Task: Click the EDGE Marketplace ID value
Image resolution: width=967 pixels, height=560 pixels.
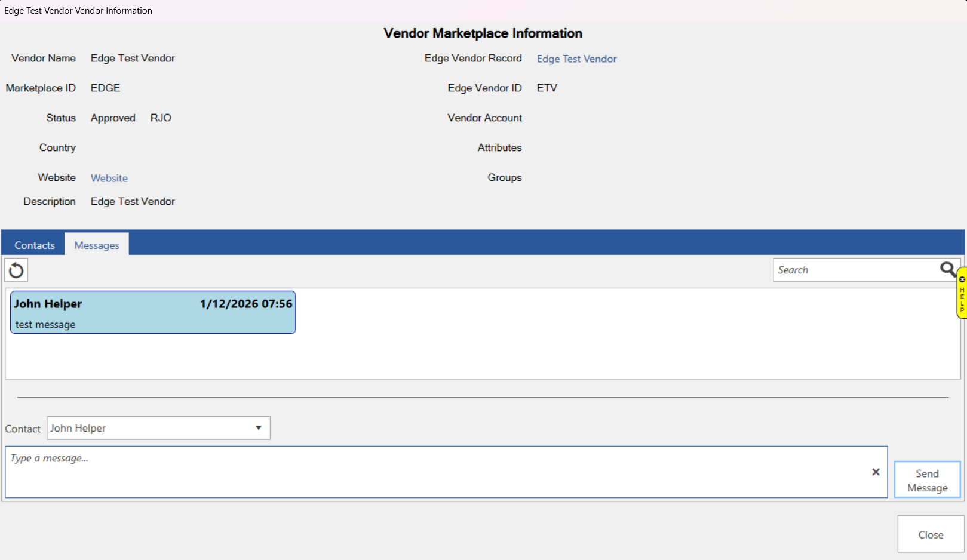Action: pos(105,88)
